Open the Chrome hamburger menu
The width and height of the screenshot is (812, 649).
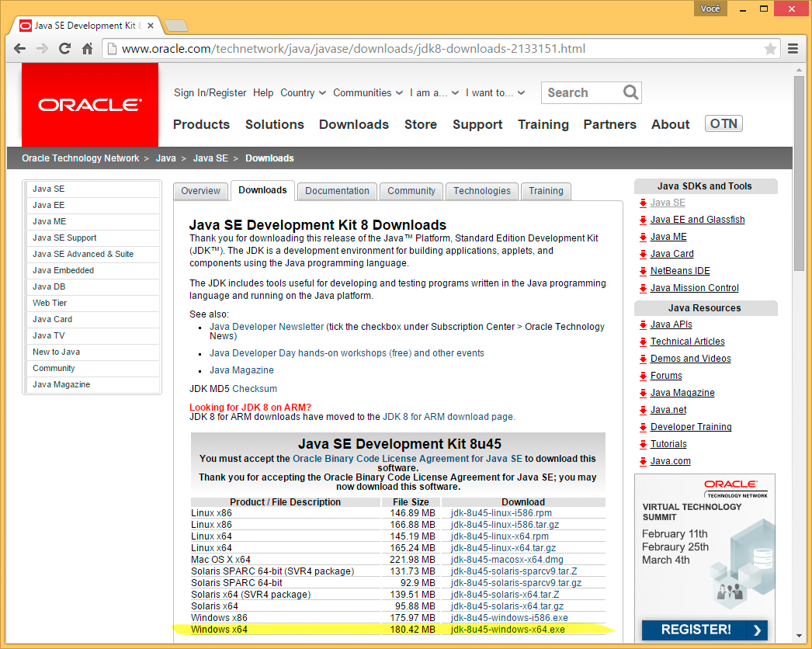pyautogui.click(x=793, y=49)
